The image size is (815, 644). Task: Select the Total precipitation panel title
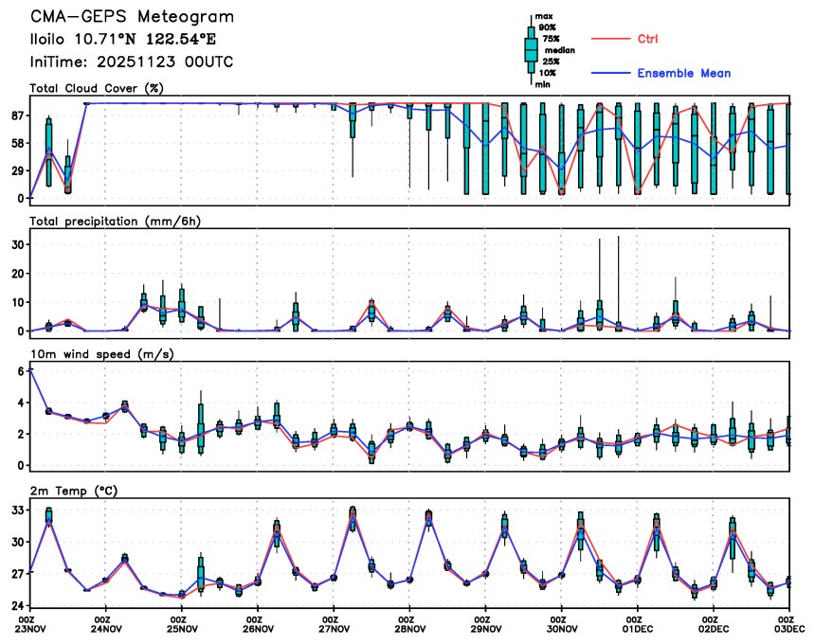click(x=116, y=221)
